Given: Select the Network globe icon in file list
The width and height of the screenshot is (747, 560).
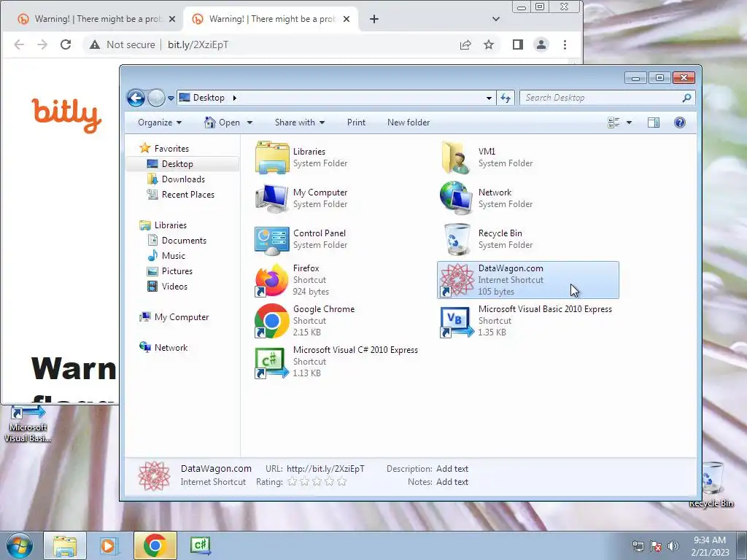Looking at the screenshot, I should (x=457, y=198).
